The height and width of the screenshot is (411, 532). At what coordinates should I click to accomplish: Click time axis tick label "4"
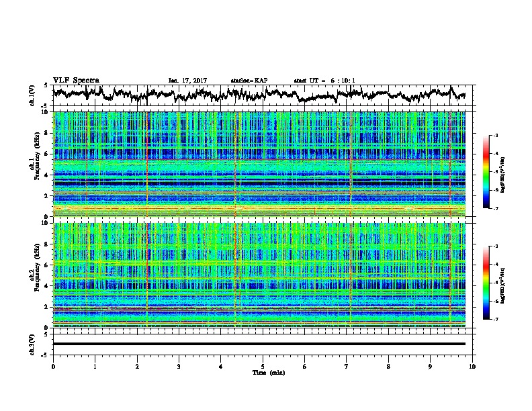(x=221, y=366)
